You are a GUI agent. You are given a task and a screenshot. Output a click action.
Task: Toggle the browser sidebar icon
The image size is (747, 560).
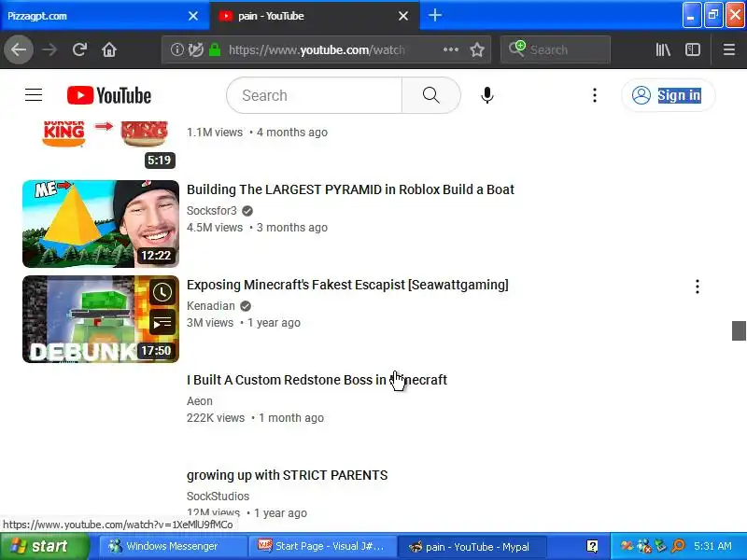click(x=692, y=49)
